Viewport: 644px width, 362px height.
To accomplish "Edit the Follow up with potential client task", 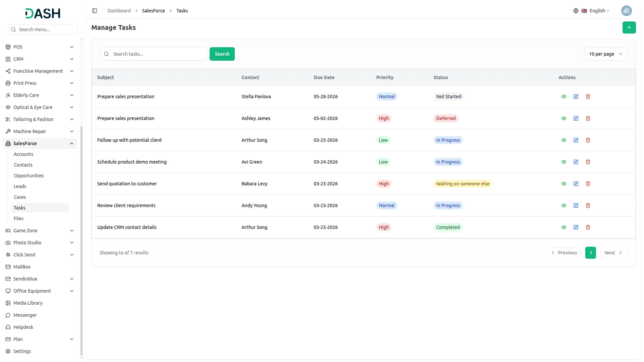I will [576, 140].
